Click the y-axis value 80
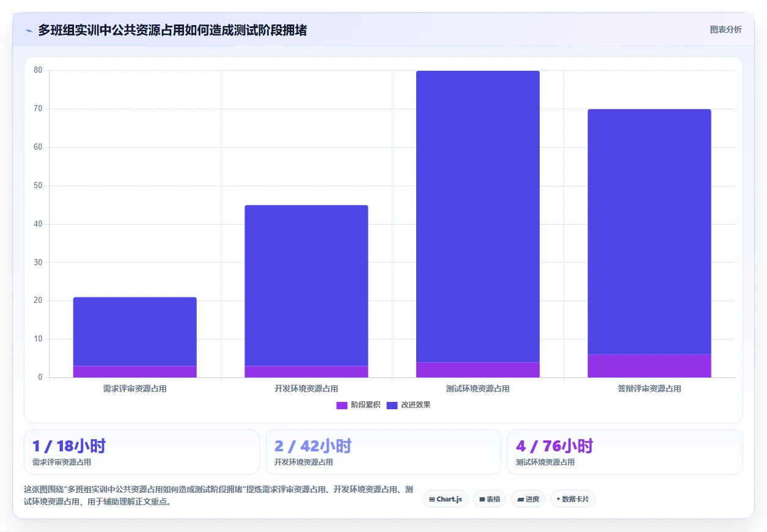 (38, 70)
